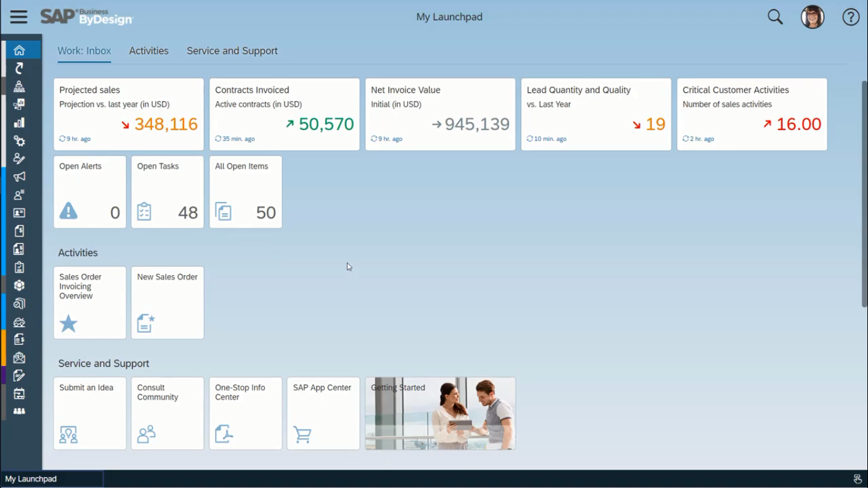
Task: Switch to the Service and Support tab
Action: click(232, 51)
